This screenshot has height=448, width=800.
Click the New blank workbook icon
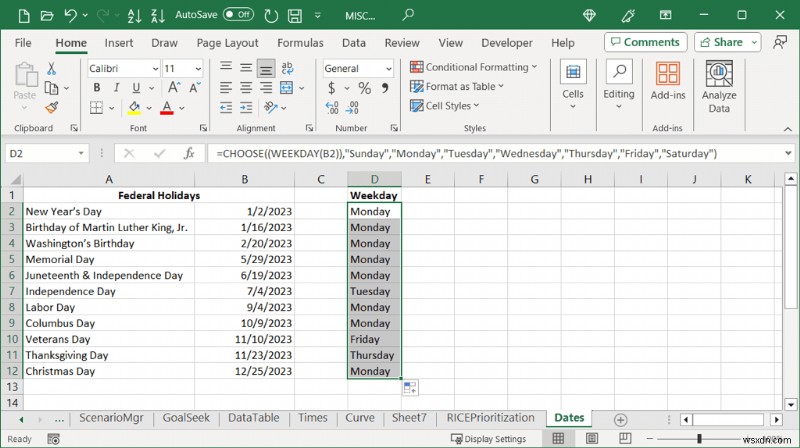[23, 16]
